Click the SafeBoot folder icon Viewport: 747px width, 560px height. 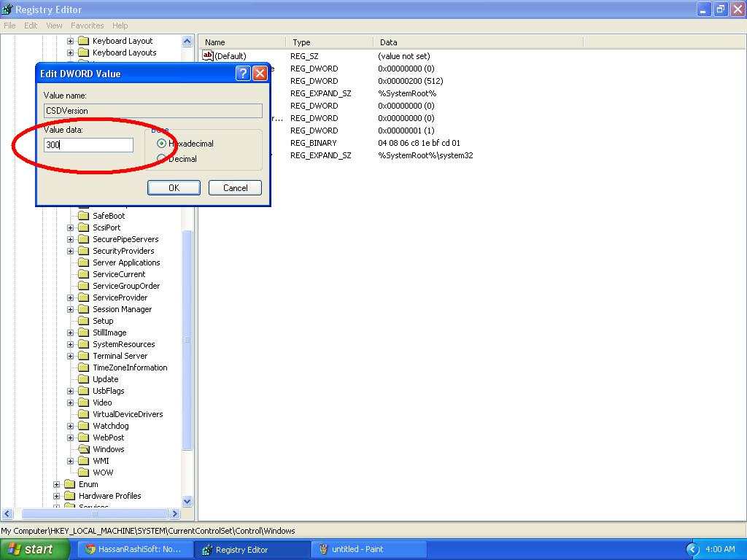click(84, 216)
